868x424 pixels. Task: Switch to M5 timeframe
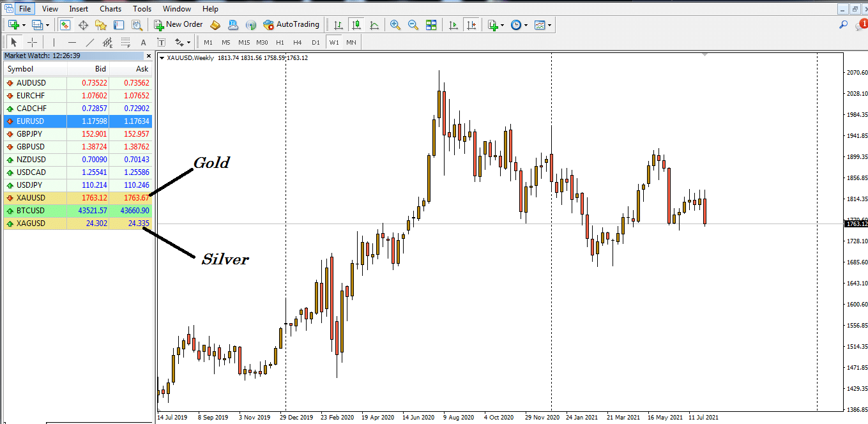225,43
